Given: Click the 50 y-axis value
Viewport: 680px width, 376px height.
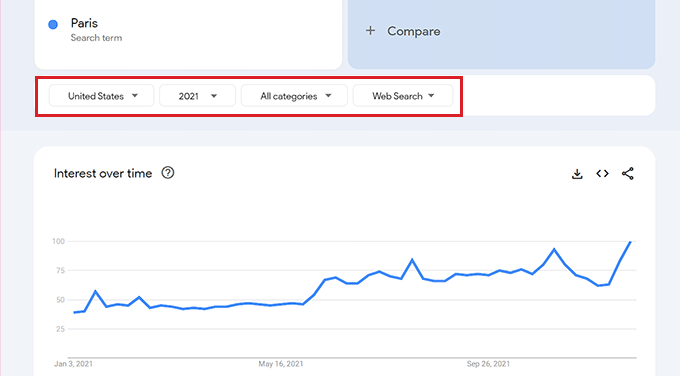Looking at the screenshot, I should tap(60, 300).
